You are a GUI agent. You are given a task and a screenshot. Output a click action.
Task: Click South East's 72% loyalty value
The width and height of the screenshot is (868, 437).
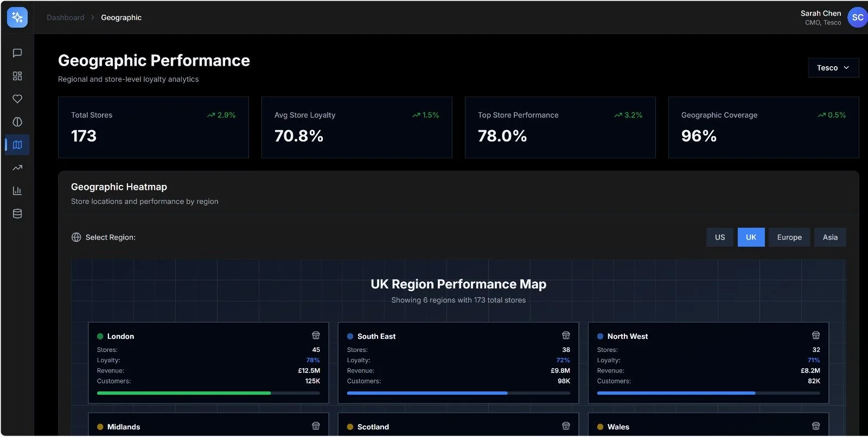[x=563, y=360]
